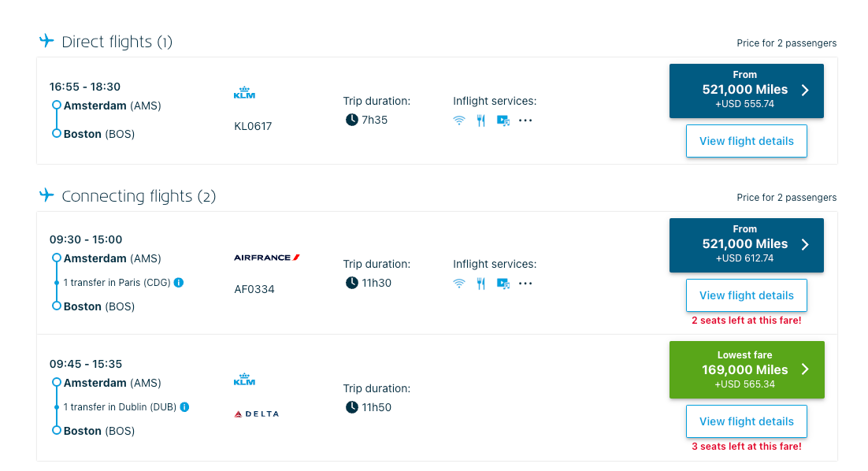Click the KLM airline logo on flight KL0617

tap(245, 91)
